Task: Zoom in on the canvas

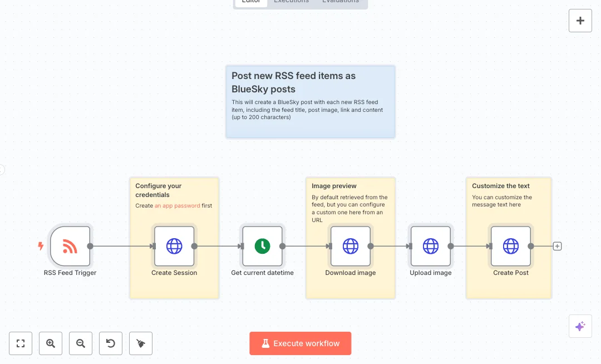Action: pos(51,343)
